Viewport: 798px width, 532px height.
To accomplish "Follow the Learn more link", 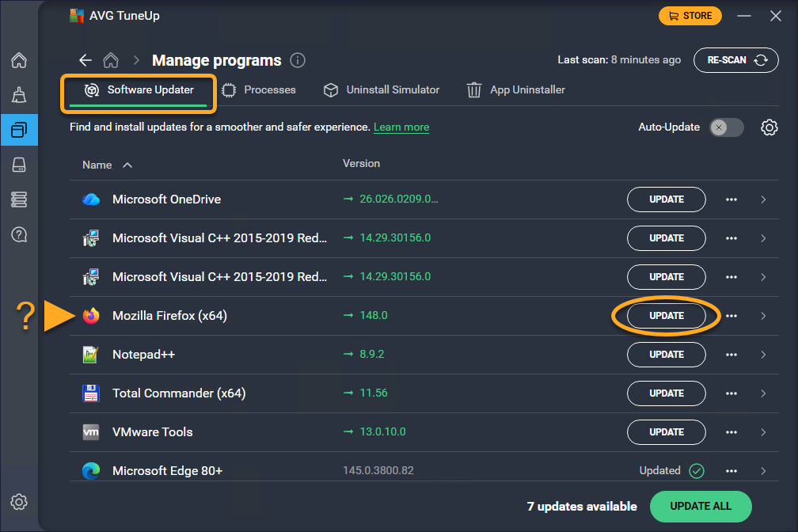I will pyautogui.click(x=401, y=127).
